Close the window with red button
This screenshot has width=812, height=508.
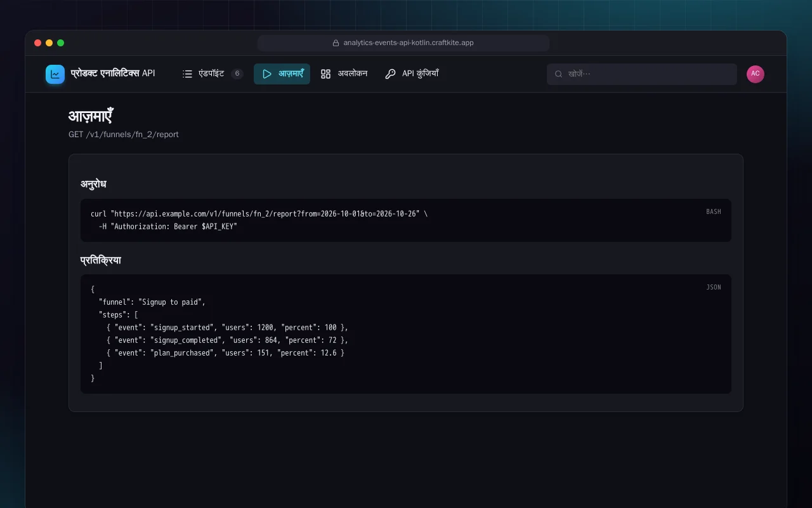pyautogui.click(x=38, y=43)
